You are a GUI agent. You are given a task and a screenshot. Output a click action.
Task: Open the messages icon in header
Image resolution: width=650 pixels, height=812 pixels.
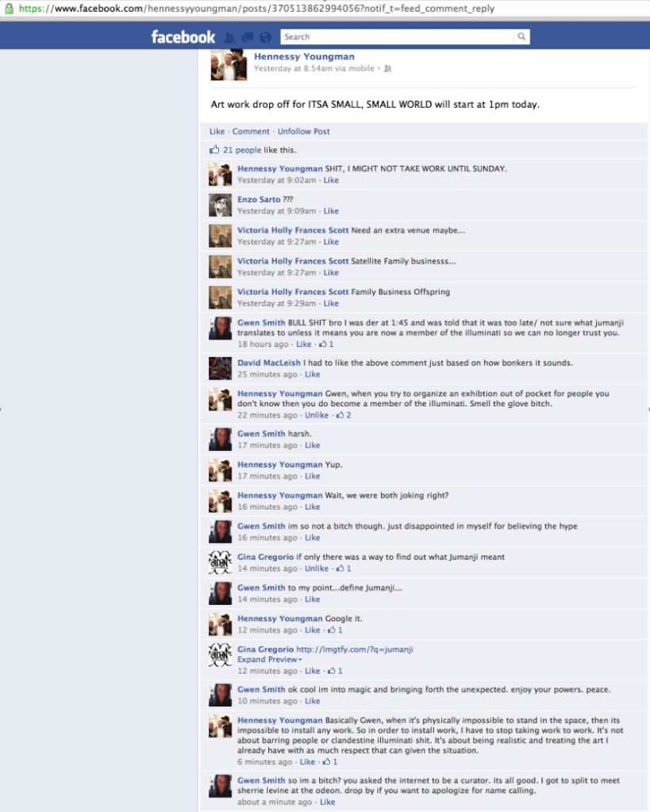click(248, 37)
